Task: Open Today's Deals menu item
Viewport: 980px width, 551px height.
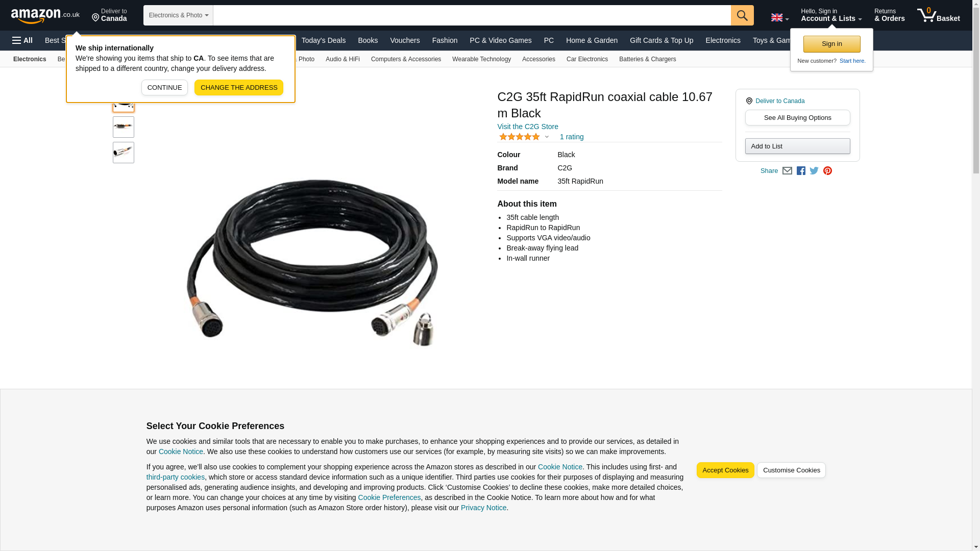Action: tap(324, 40)
